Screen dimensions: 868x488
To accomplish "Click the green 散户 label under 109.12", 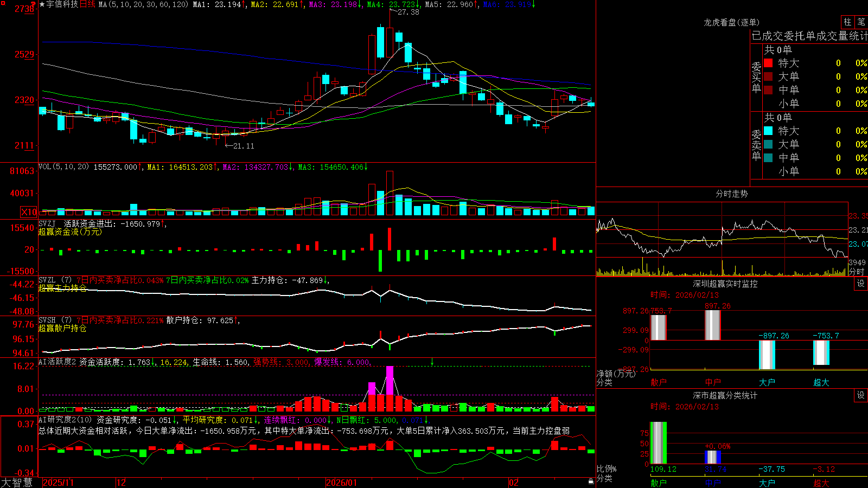I will click(658, 483).
